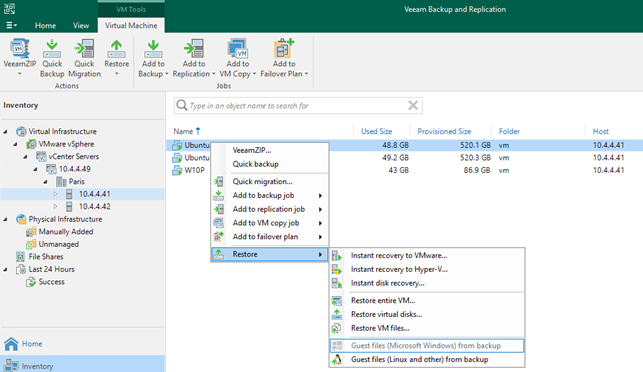This screenshot has height=372, width=643.
Task: Expand the 10.4.4.41 host node
Action: (x=55, y=194)
